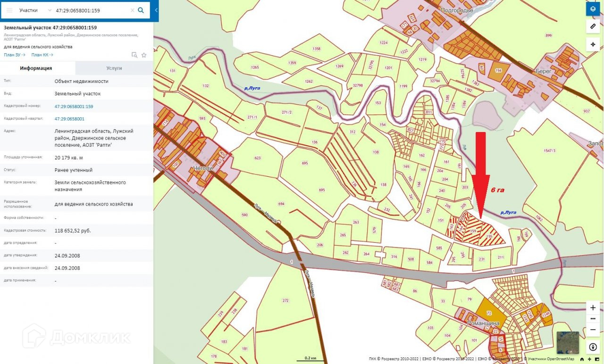
Task: Open the План ЗУ link
Action: 15,55
